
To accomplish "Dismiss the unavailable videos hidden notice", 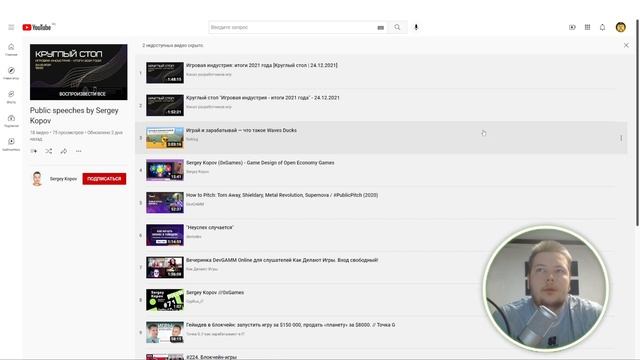I will coord(626,45).
